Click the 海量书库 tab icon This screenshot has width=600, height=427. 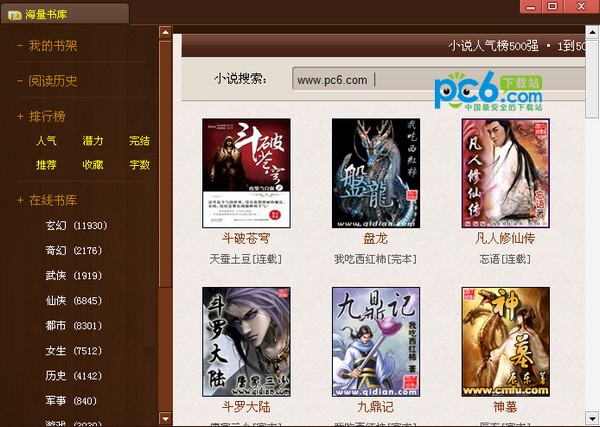(15, 15)
